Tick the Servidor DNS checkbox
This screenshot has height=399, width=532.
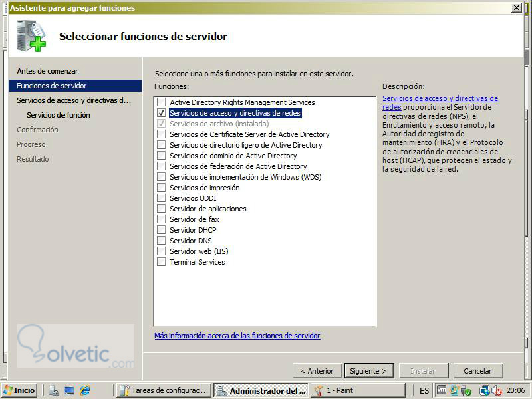161,240
